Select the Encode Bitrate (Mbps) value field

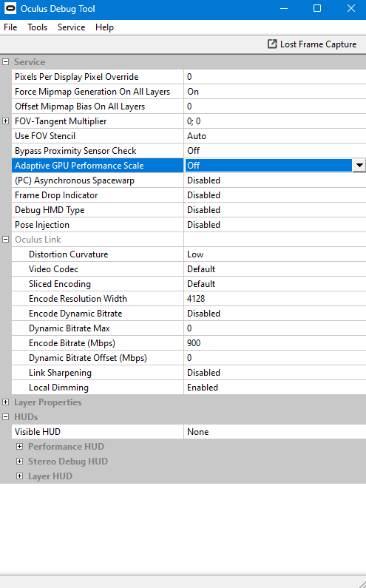click(275, 343)
